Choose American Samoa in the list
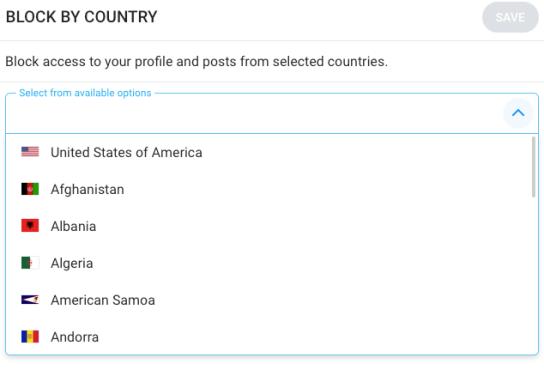The height and width of the screenshot is (370, 544). (269, 300)
